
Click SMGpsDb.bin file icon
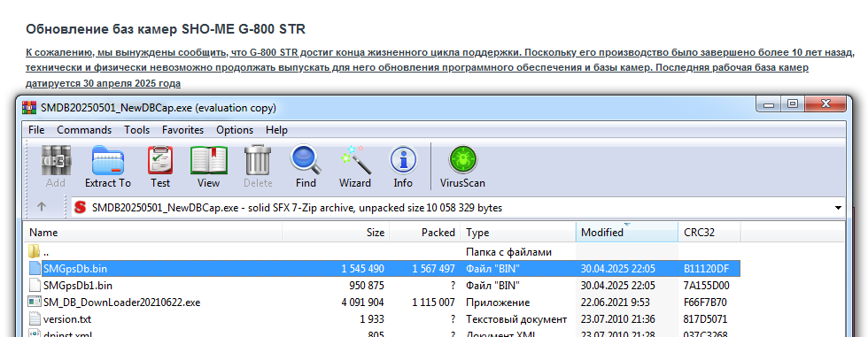(x=35, y=269)
